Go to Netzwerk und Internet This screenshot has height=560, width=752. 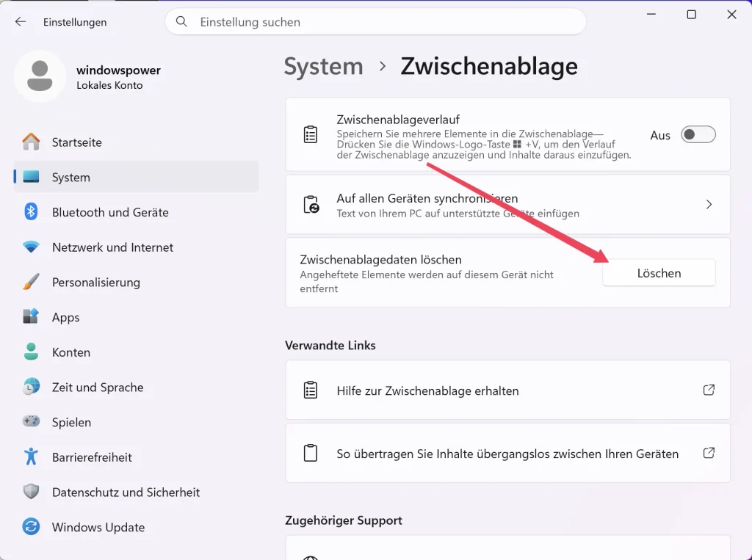click(136, 247)
